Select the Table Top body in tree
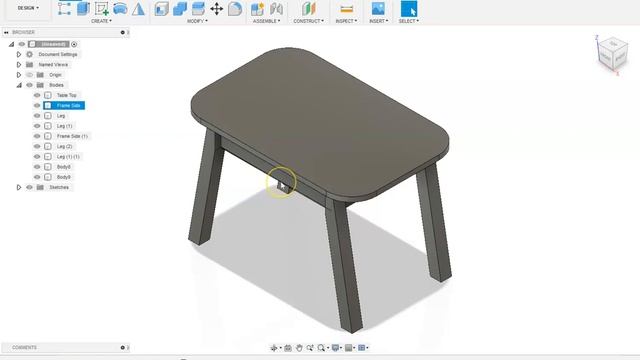 67,95
